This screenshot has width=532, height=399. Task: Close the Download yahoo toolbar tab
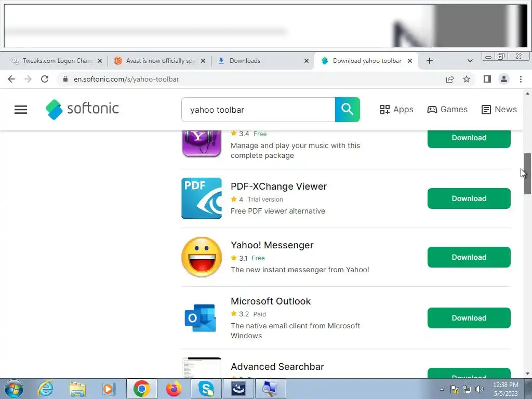point(410,61)
